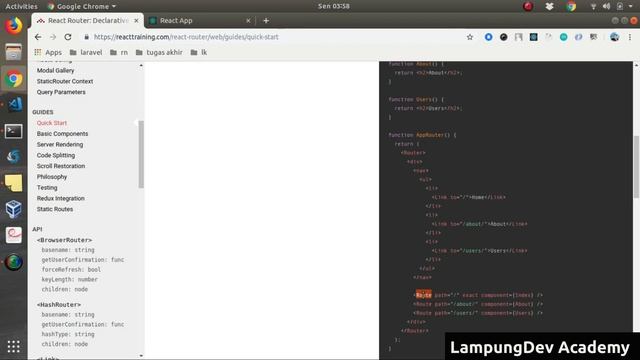
Task: Open Server Rendering guide
Action: [x=60, y=144]
